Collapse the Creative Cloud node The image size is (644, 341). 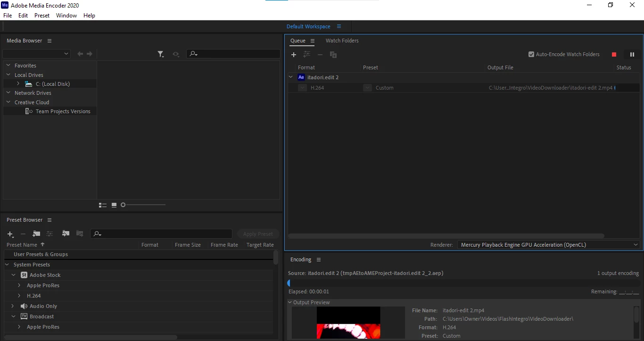click(8, 102)
